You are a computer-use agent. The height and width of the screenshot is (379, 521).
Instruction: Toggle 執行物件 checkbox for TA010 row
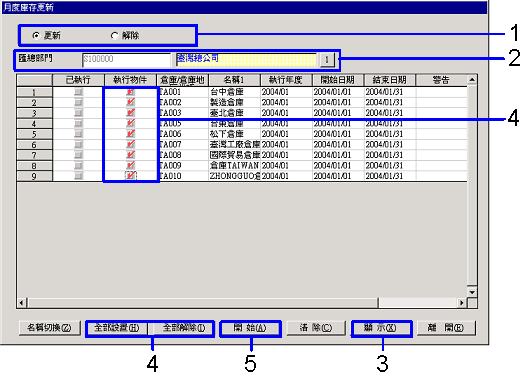131,175
